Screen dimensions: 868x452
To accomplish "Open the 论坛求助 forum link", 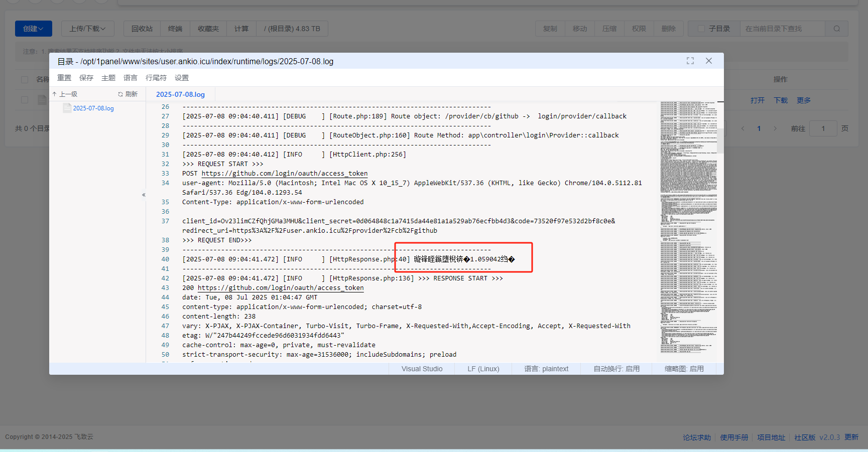I will point(697,437).
